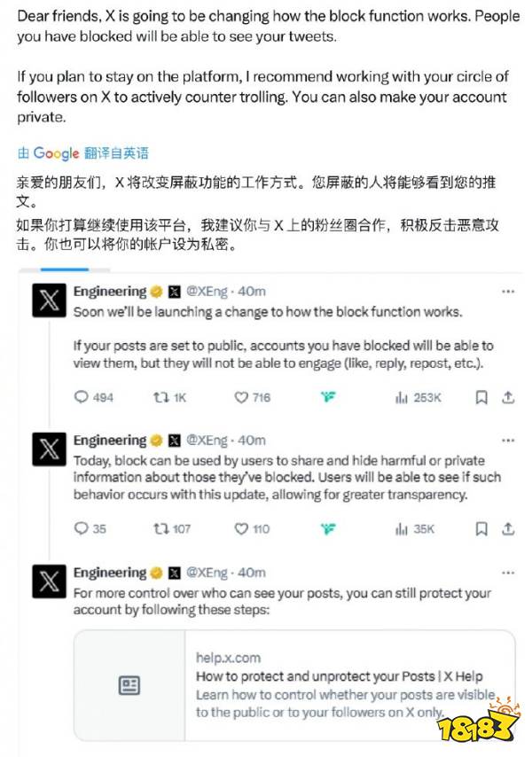
Task: Like the second post with 110 hearts
Action: (241, 528)
